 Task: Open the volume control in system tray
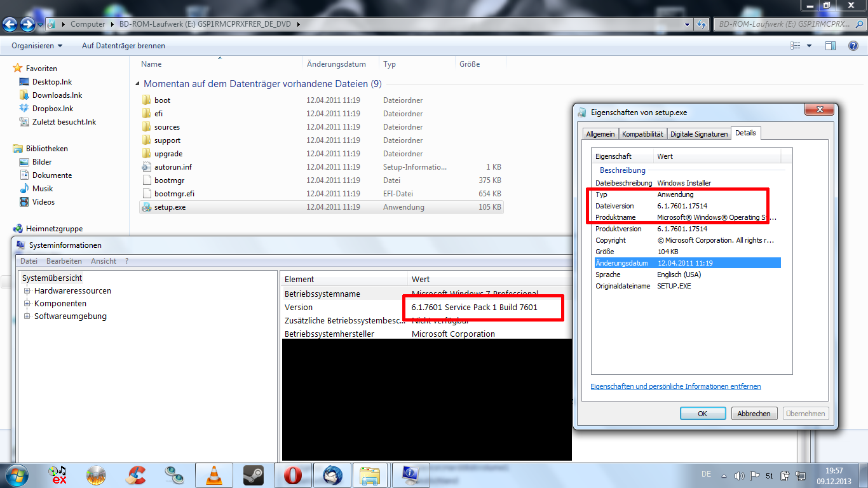tap(739, 475)
